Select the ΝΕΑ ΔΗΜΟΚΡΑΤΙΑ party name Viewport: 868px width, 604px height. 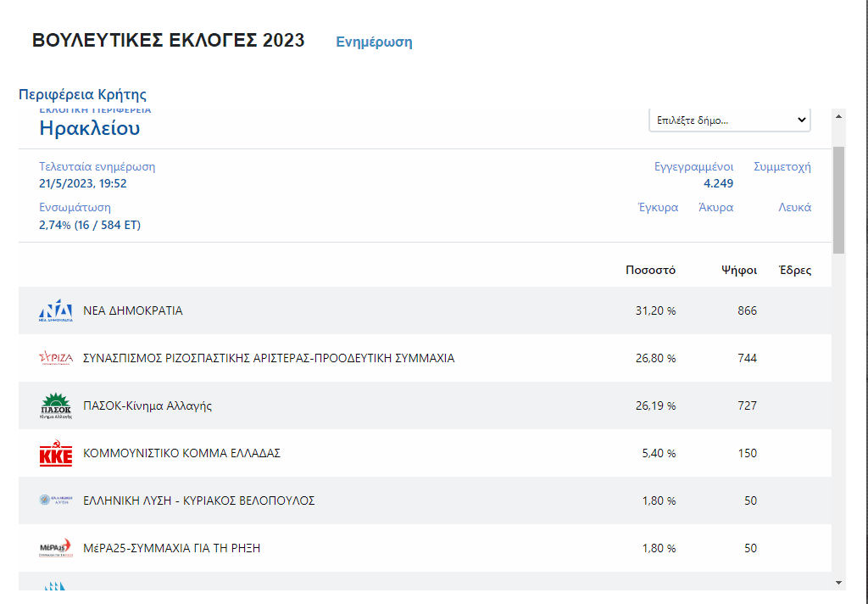(133, 310)
